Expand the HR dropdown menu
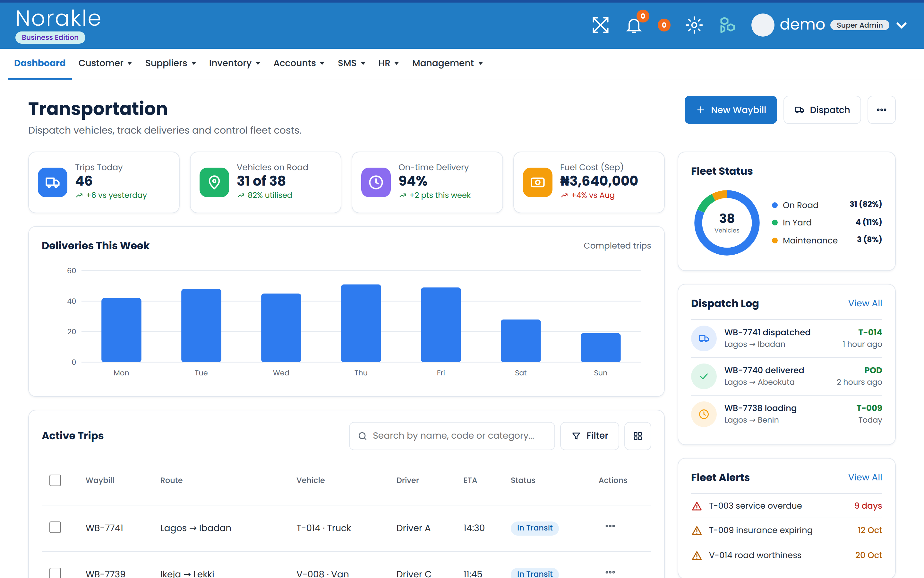Image resolution: width=924 pixels, height=578 pixels. click(x=389, y=63)
